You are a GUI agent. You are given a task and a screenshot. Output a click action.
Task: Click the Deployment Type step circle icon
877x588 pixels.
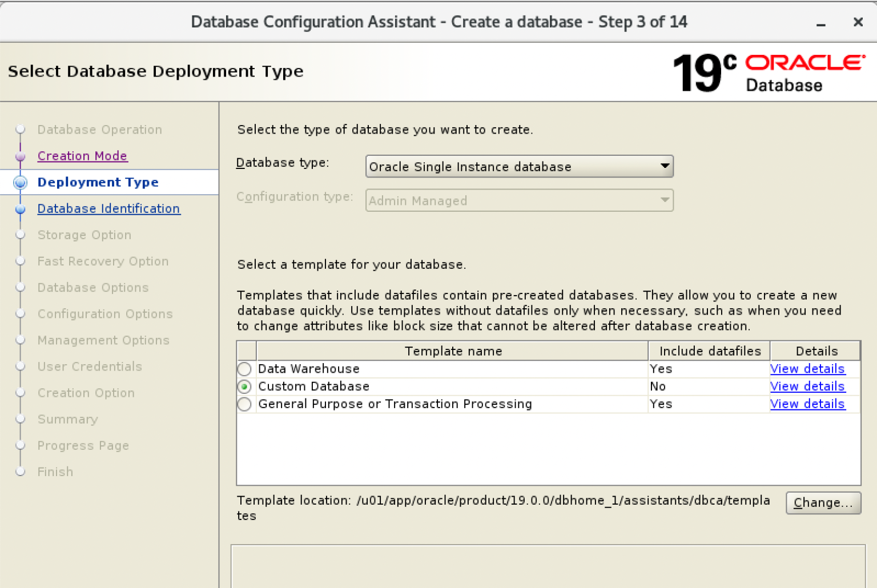point(21,182)
